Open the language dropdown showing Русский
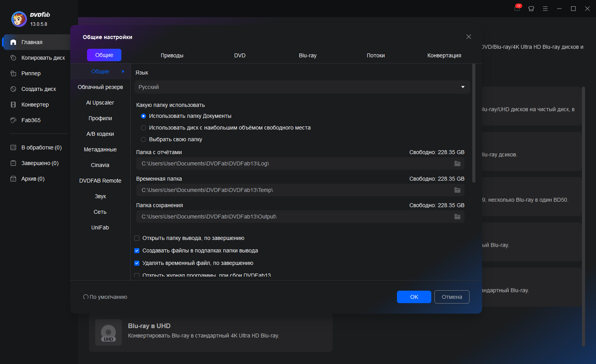 pyautogui.click(x=302, y=87)
